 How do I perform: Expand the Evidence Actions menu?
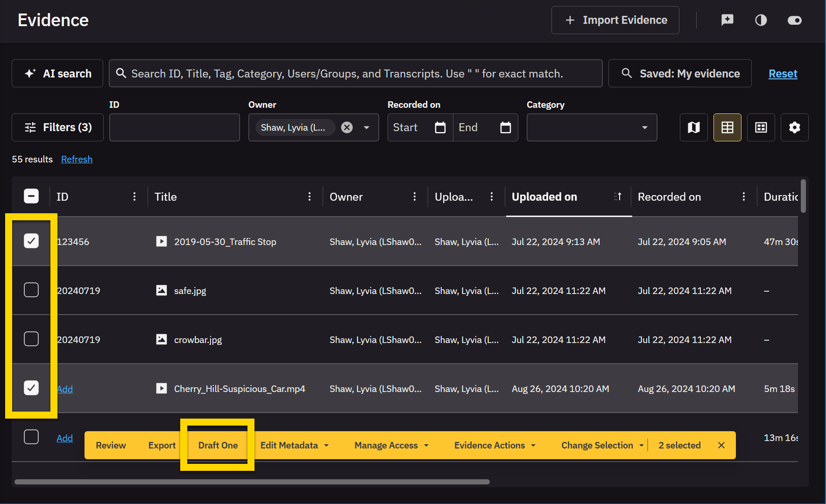click(x=494, y=445)
